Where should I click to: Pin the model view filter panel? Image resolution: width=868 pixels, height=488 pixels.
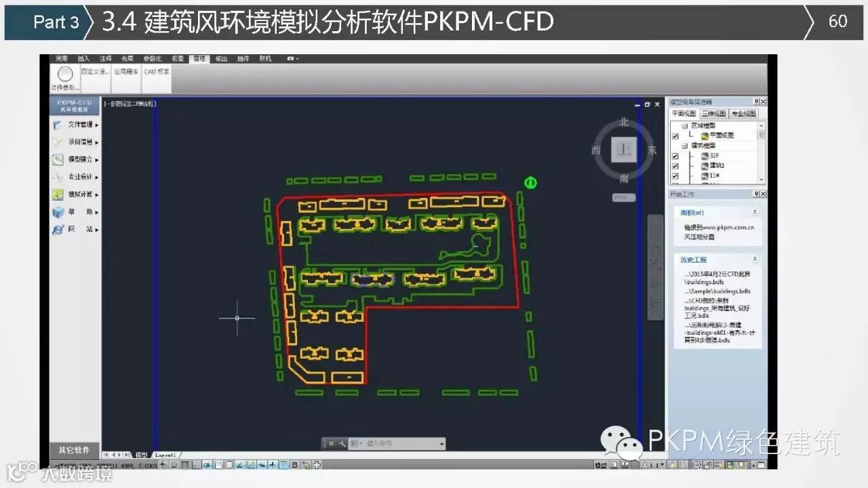tap(755, 102)
